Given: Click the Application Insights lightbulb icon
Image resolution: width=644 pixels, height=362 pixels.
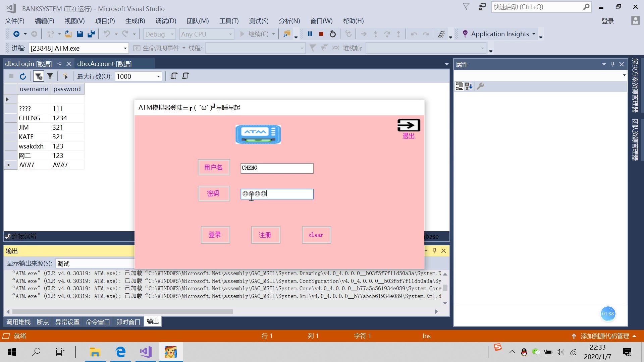Looking at the screenshot, I should (x=466, y=34).
